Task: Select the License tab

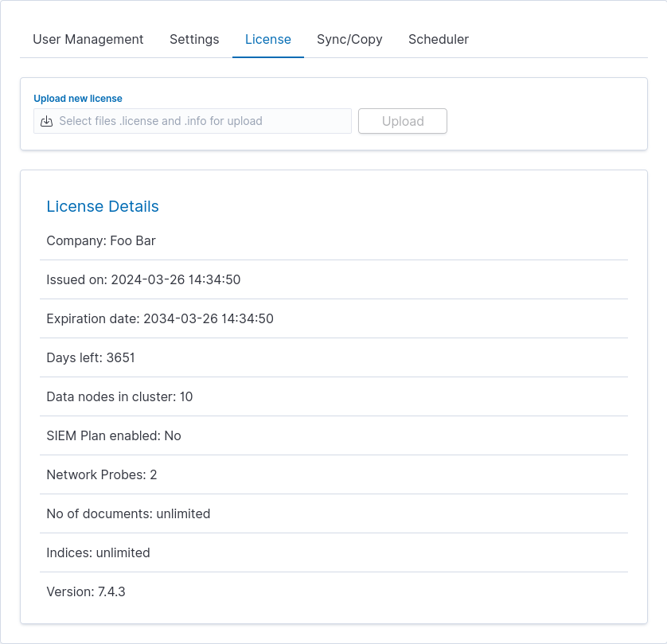Action: [x=268, y=39]
